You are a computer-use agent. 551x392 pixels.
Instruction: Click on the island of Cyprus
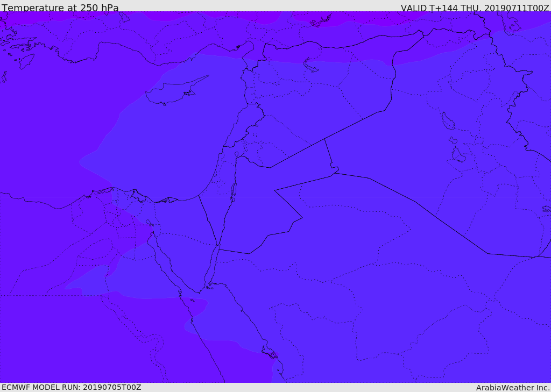click(176, 91)
